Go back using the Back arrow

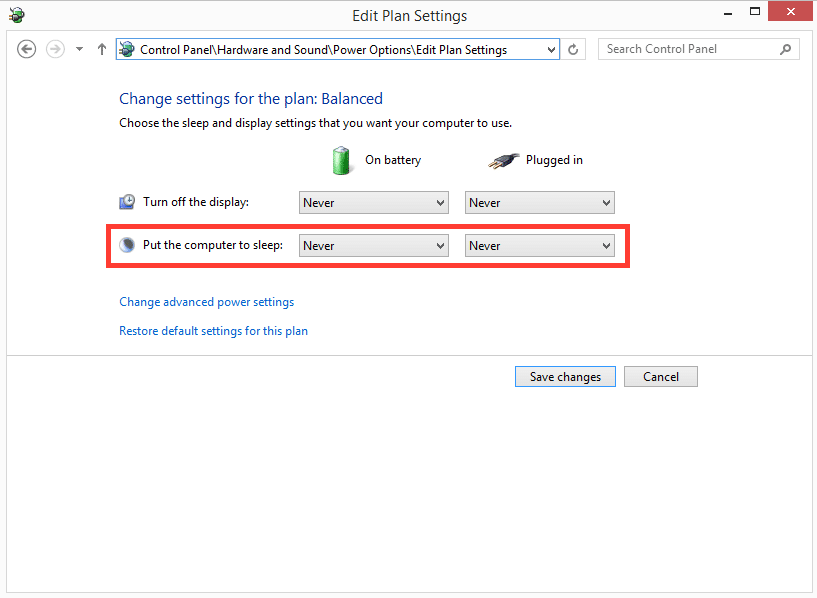(27, 49)
